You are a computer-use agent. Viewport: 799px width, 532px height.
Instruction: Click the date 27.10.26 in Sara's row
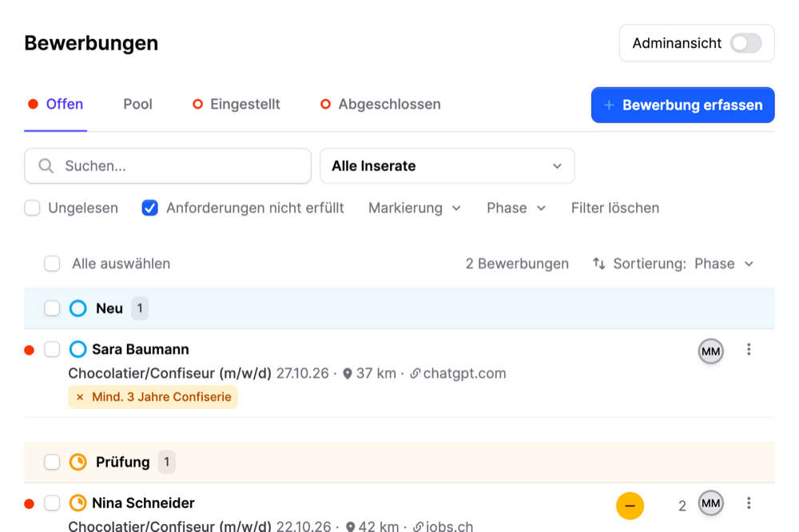(x=303, y=374)
